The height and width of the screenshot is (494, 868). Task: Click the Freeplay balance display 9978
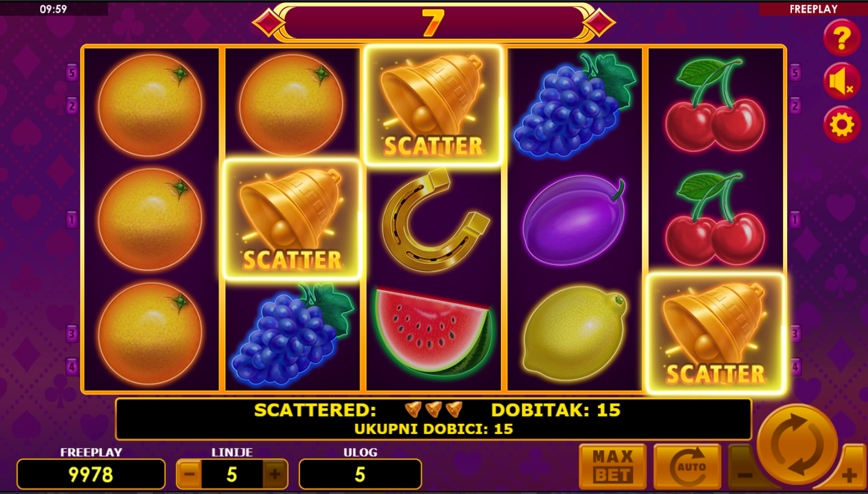coord(91,474)
